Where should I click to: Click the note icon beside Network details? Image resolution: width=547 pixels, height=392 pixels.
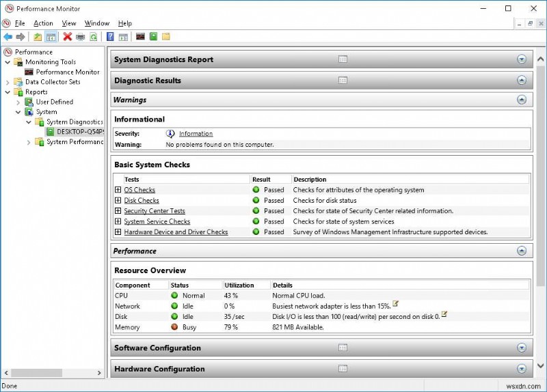(396, 304)
